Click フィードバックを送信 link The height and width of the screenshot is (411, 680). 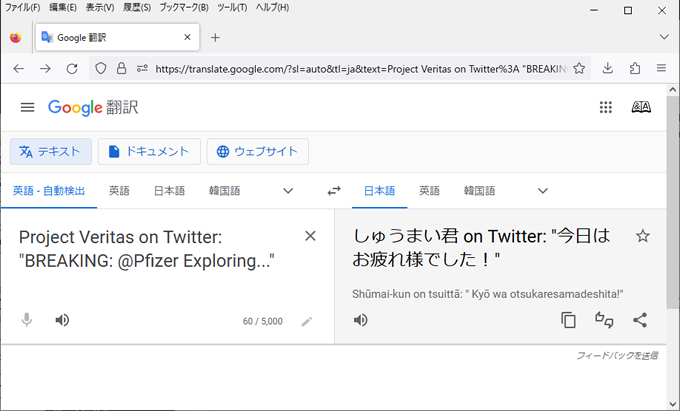click(x=617, y=356)
